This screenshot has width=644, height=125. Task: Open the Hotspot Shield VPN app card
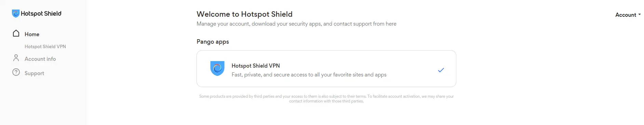326,69
